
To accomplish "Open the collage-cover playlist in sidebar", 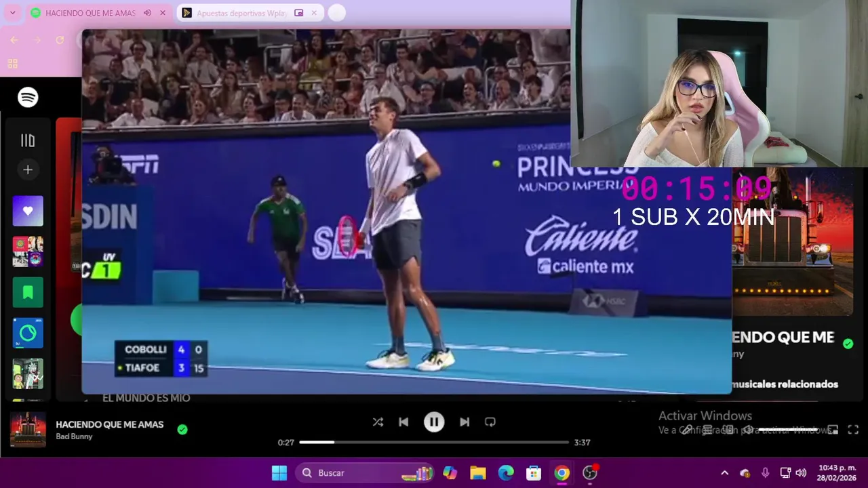I will (28, 251).
